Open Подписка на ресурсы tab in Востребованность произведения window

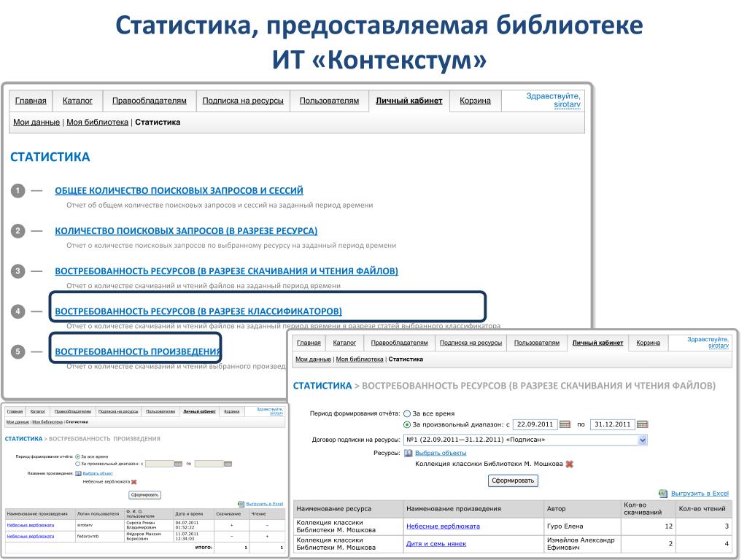(x=118, y=411)
